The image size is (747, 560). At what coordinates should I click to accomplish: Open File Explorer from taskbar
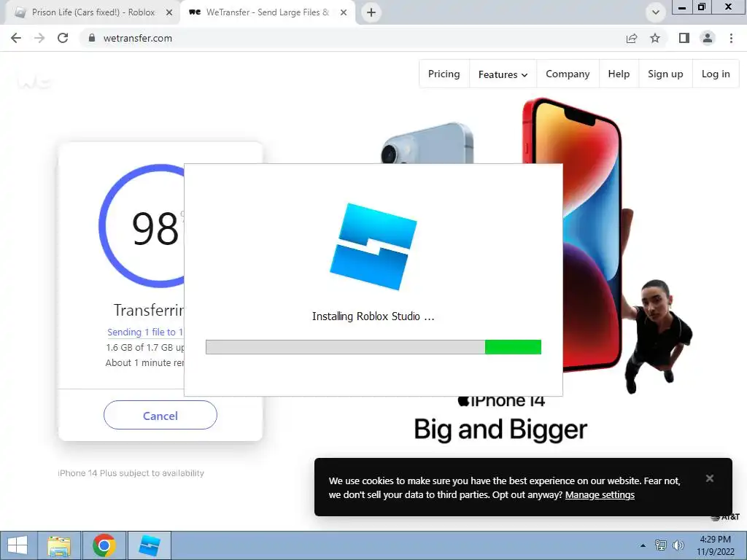tap(59, 545)
